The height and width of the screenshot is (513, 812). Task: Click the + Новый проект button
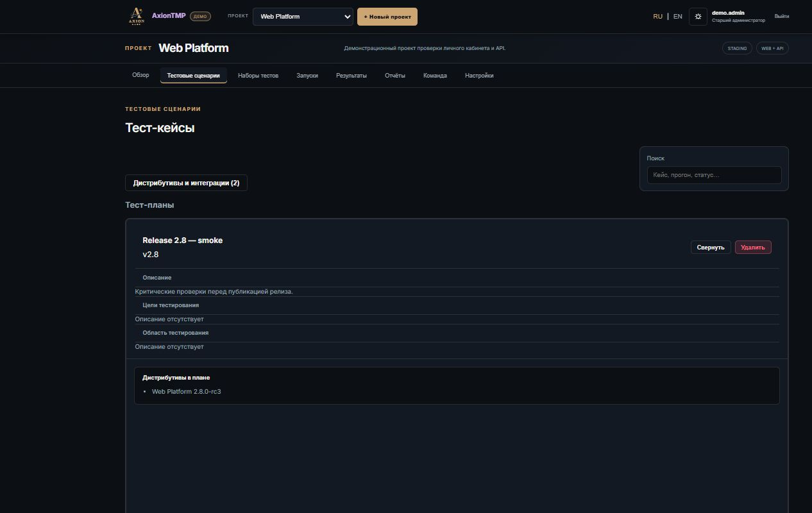coord(387,17)
